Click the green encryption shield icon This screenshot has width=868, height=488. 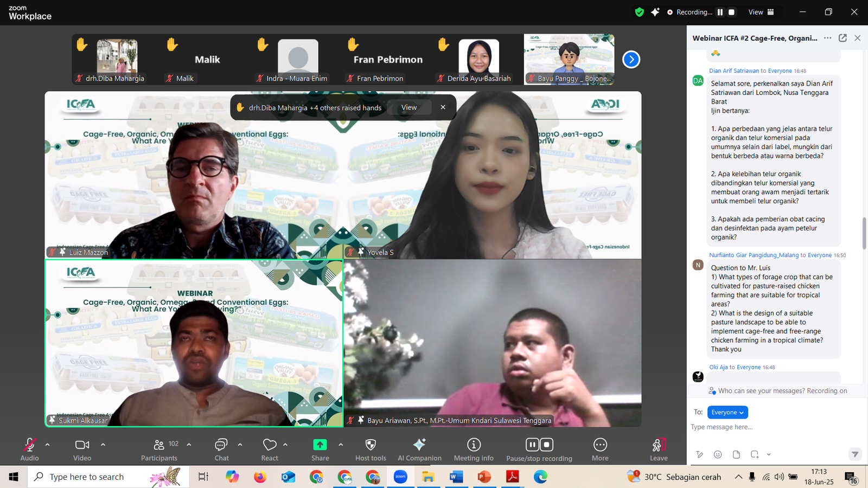point(640,12)
